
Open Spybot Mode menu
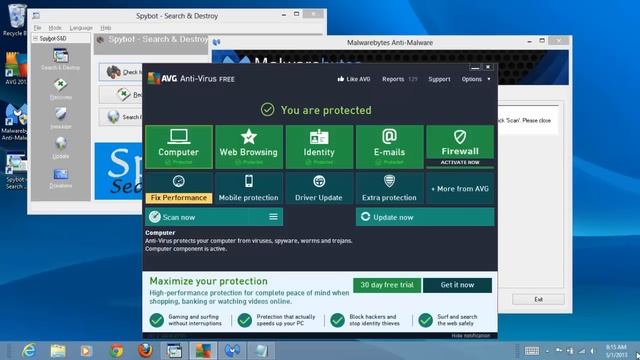click(x=55, y=28)
